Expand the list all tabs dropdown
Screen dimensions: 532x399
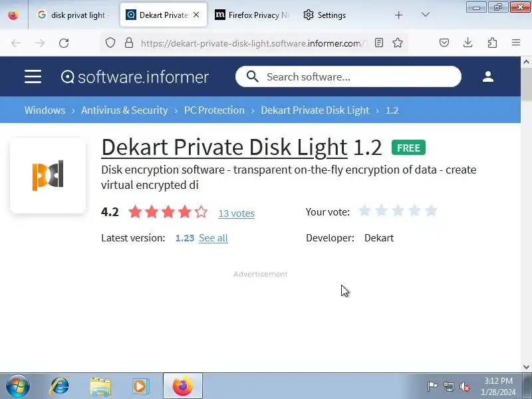pos(426,15)
